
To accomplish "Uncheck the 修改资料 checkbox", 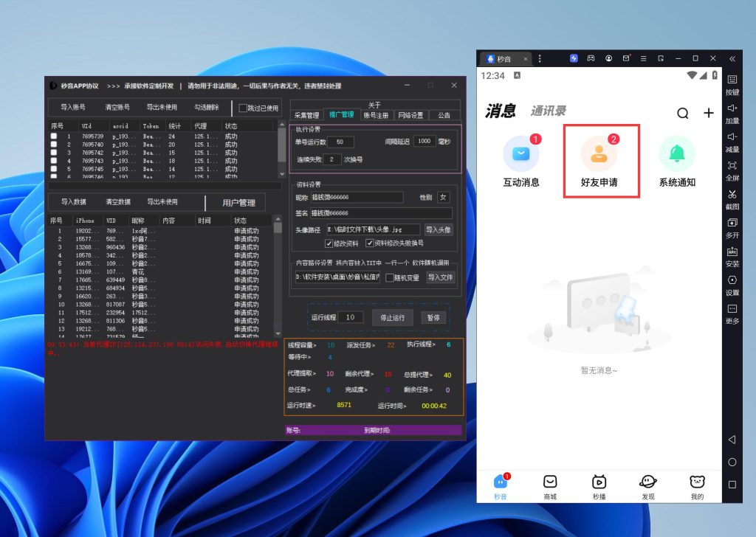I will [329, 243].
